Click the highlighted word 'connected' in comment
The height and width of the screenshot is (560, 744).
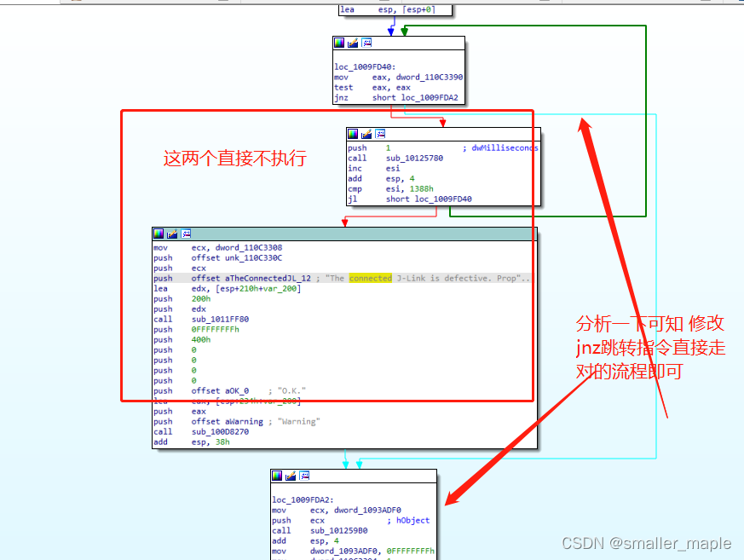tap(371, 279)
